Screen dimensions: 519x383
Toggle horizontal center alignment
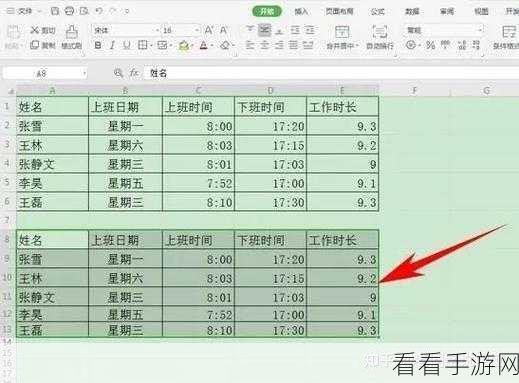tap(265, 45)
